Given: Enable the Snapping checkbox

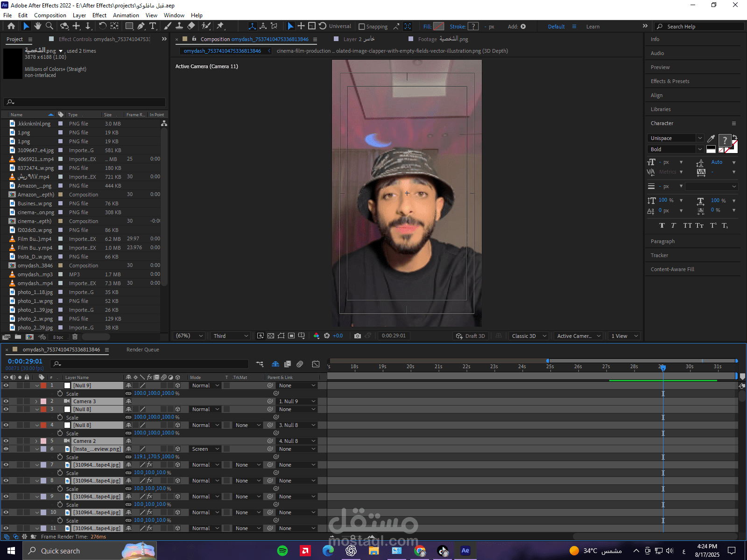Looking at the screenshot, I should 361,27.
